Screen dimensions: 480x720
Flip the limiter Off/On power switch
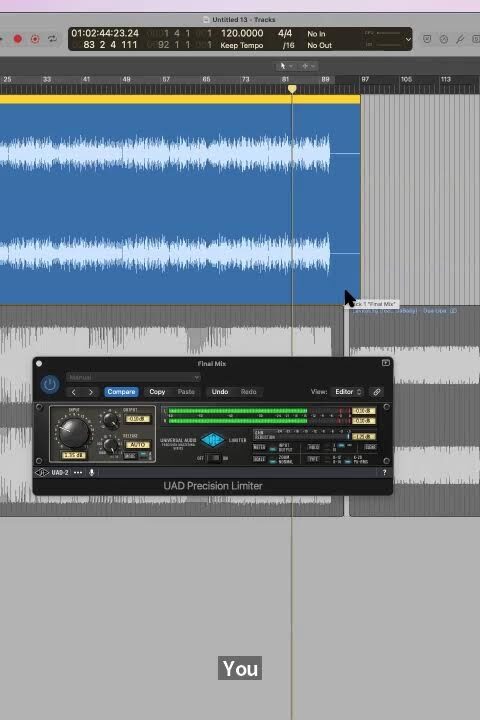[x=213, y=458]
